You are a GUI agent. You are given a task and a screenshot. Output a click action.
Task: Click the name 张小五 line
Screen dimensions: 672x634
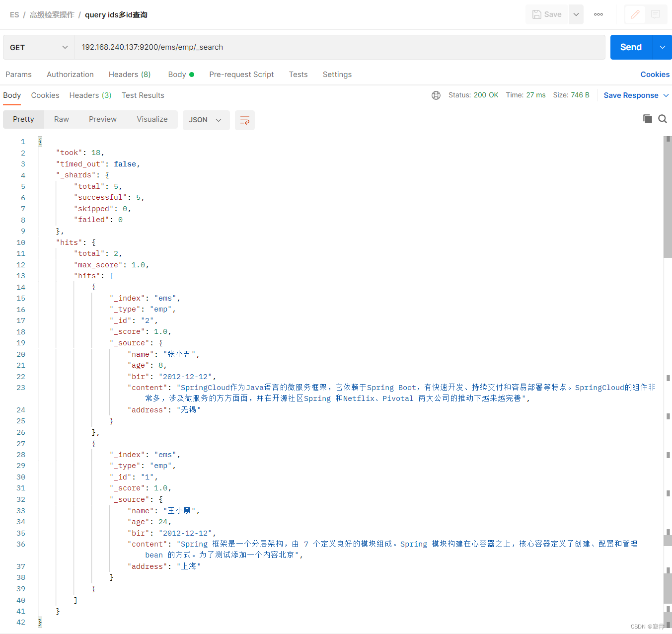[163, 354]
